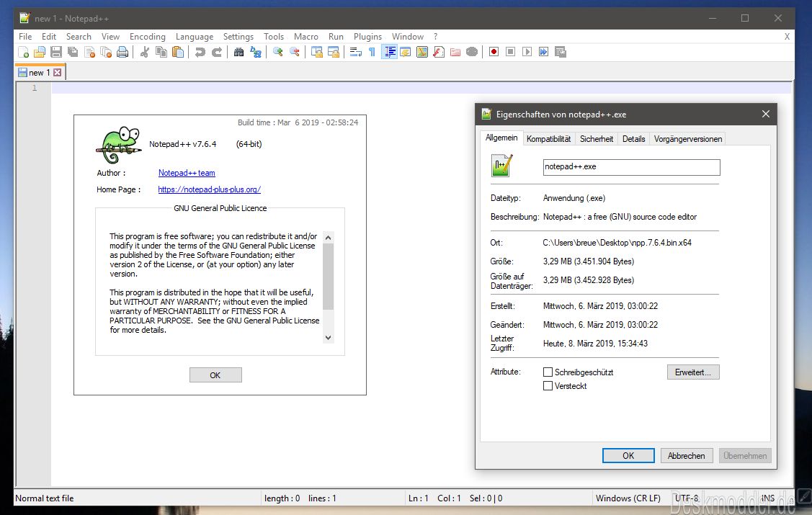Click the Undo arrow icon
The width and height of the screenshot is (812, 515).
[200, 52]
